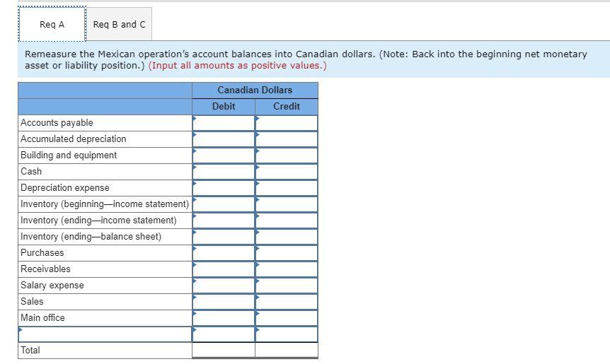The image size is (610, 364).
Task: Select Building and equipment debit cell
Action: pyautogui.click(x=224, y=155)
